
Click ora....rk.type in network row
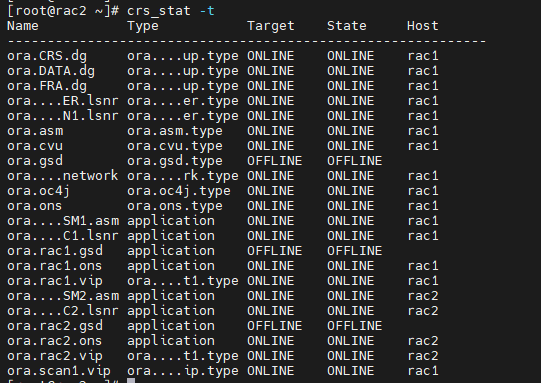(183, 176)
